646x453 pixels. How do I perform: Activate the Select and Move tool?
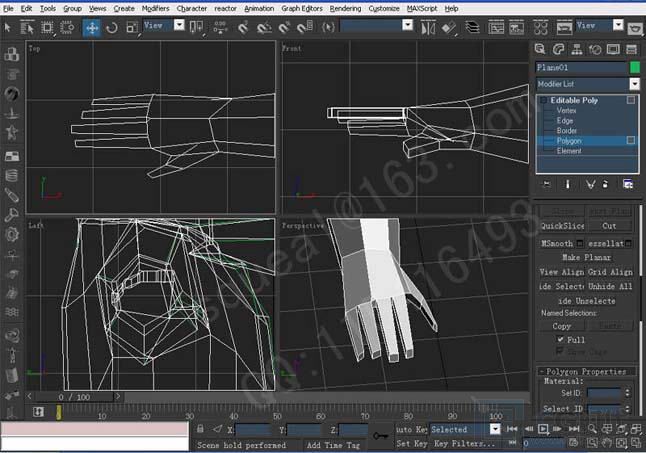tap(91, 28)
